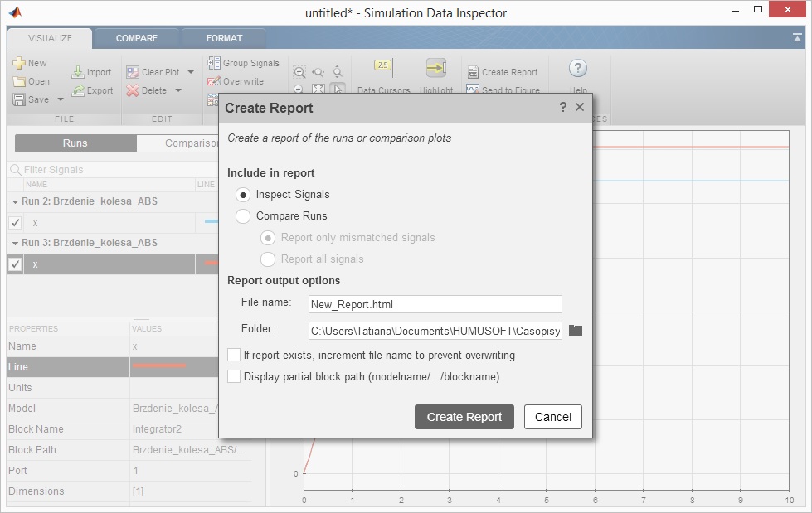Click the Model property row
This screenshot has height=513, width=812.
[x=113, y=409]
